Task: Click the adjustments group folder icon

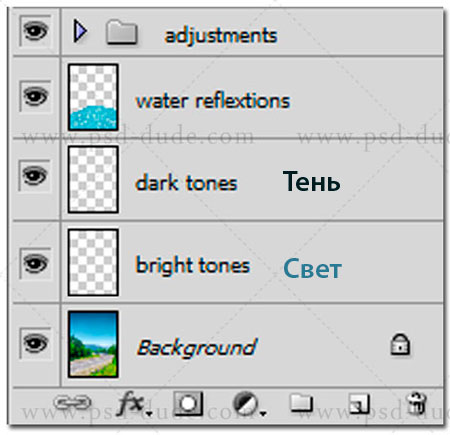Action: click(122, 32)
